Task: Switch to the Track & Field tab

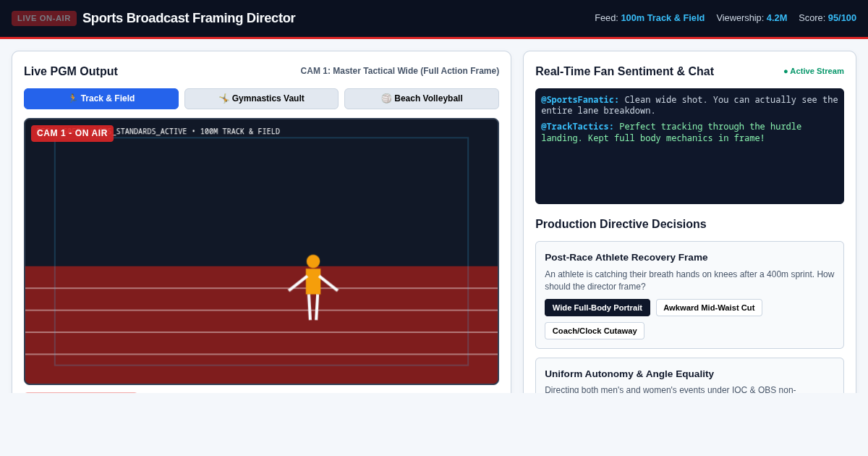Action: pyautogui.click(x=101, y=98)
